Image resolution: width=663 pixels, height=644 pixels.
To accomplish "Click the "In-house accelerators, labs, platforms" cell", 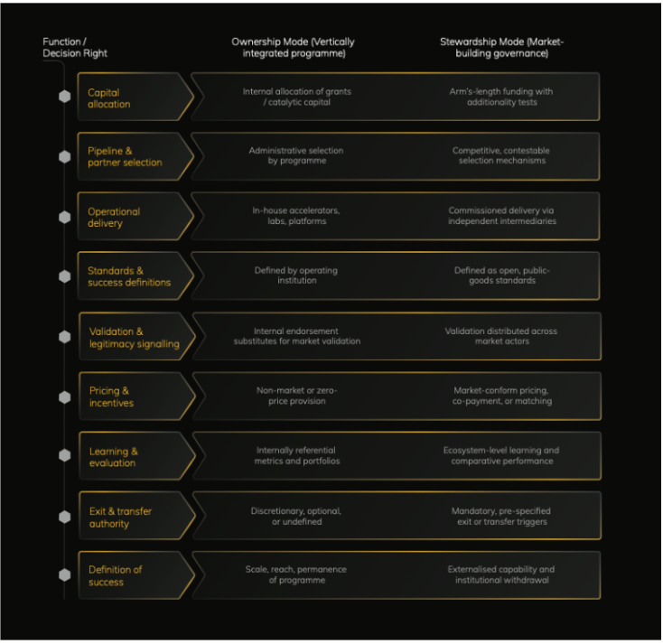I will click(x=296, y=216).
